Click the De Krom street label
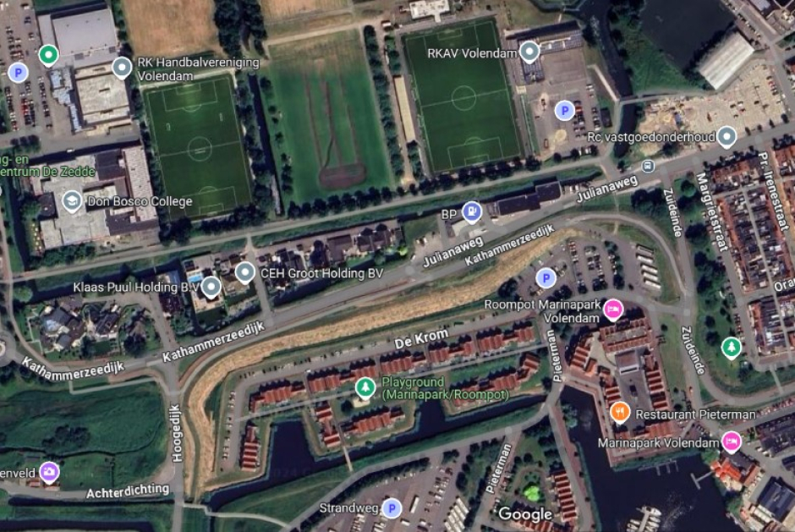The height and width of the screenshot is (532, 795). click(x=421, y=338)
